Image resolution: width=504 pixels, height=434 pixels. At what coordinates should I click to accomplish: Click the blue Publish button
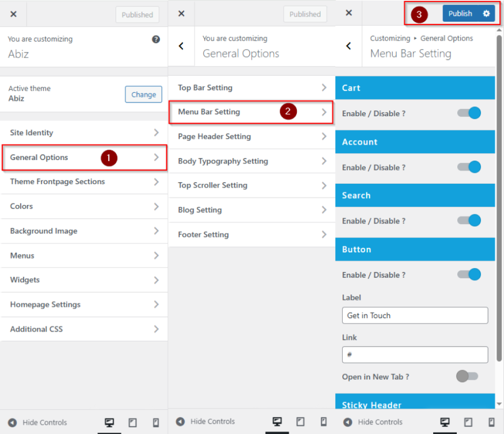point(460,14)
